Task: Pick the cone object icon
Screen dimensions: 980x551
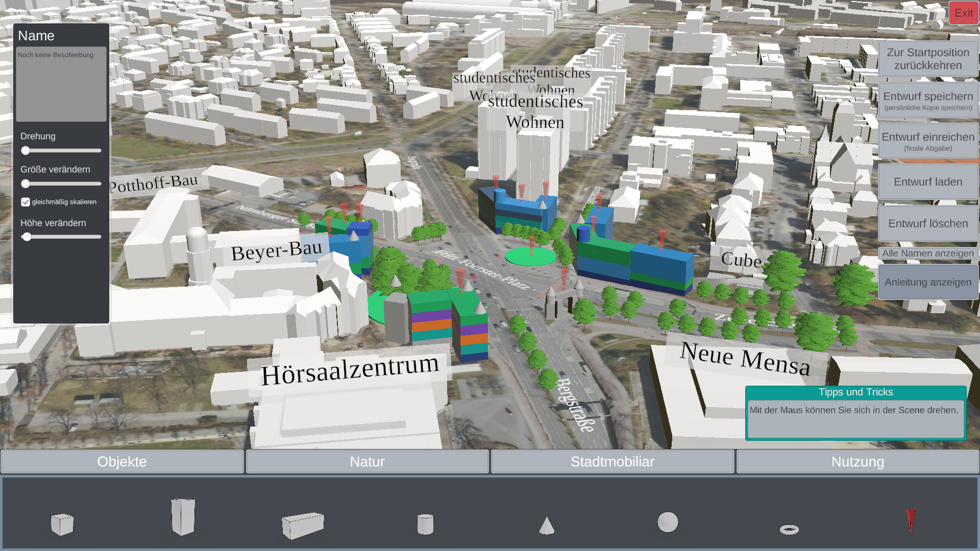Action: [546, 525]
